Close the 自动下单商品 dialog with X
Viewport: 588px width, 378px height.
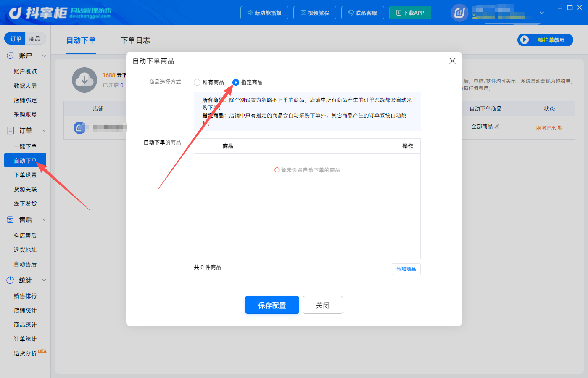tap(452, 61)
